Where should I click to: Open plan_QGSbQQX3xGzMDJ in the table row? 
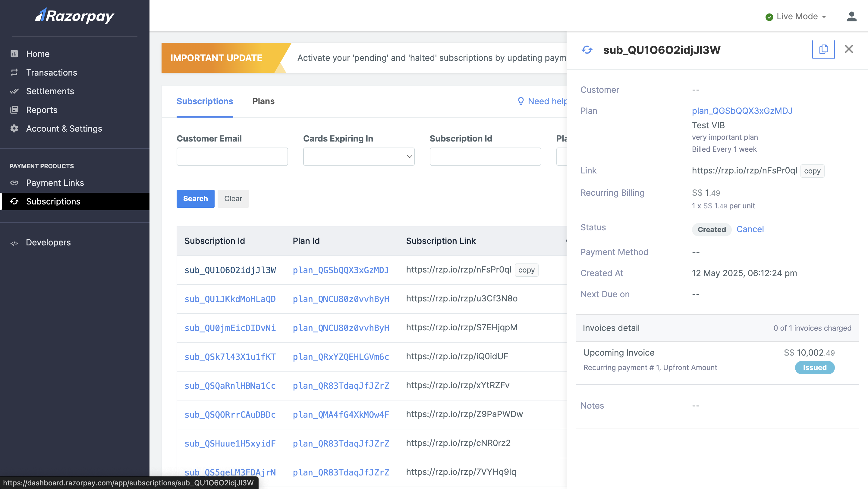(341, 270)
